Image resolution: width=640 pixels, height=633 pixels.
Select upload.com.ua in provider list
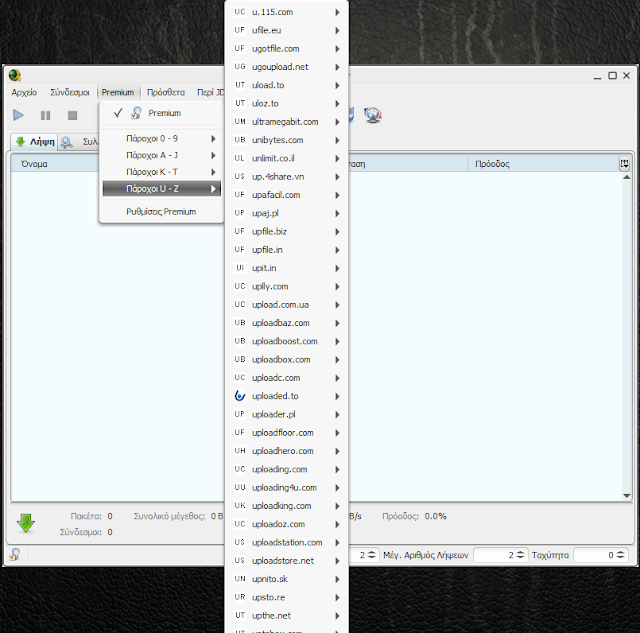tap(287, 305)
